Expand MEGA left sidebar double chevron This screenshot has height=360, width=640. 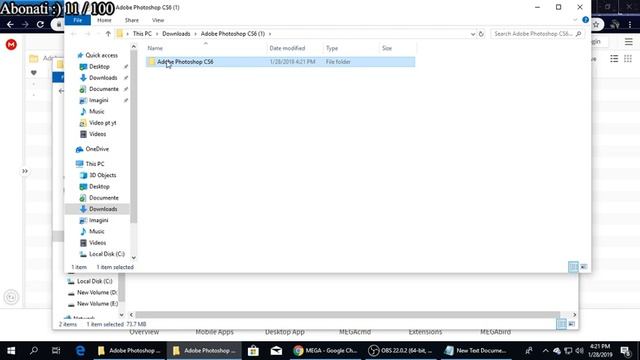pos(25,171)
